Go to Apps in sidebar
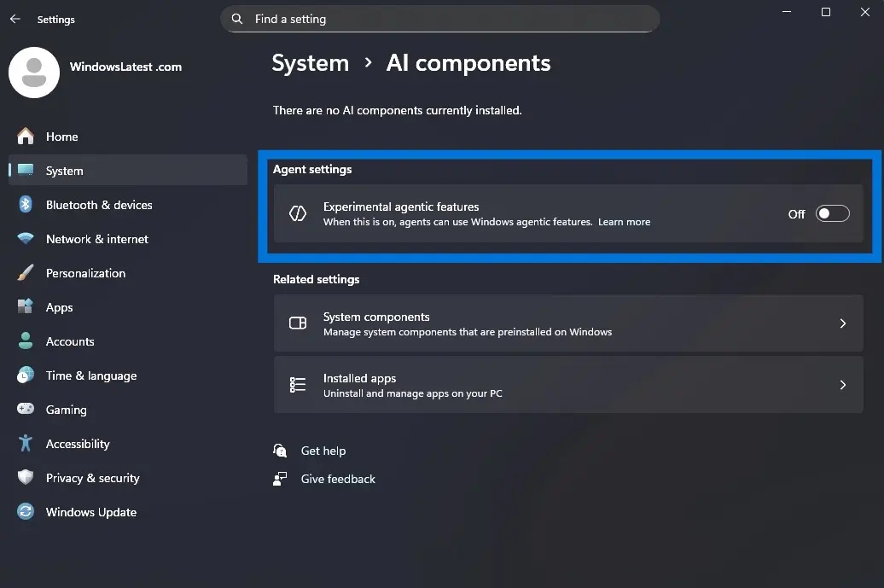The image size is (884, 588). click(59, 307)
